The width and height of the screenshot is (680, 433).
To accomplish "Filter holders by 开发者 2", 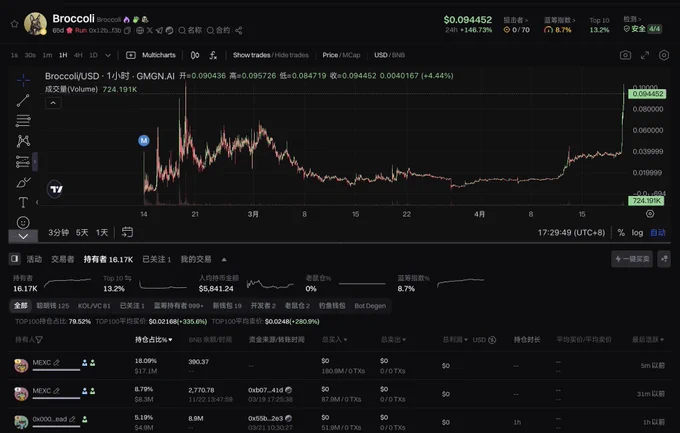I will coord(263,305).
